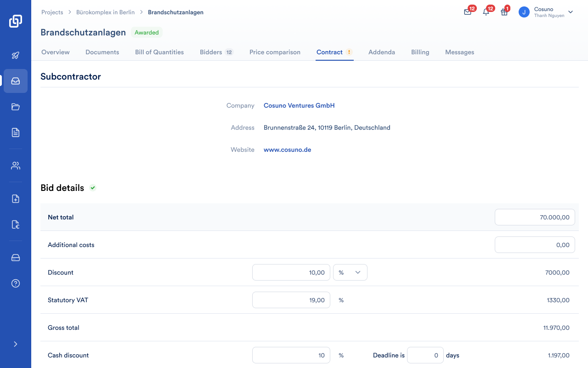Image resolution: width=588 pixels, height=368 pixels.
Task: Open the mail envelope notifications
Action: click(468, 12)
